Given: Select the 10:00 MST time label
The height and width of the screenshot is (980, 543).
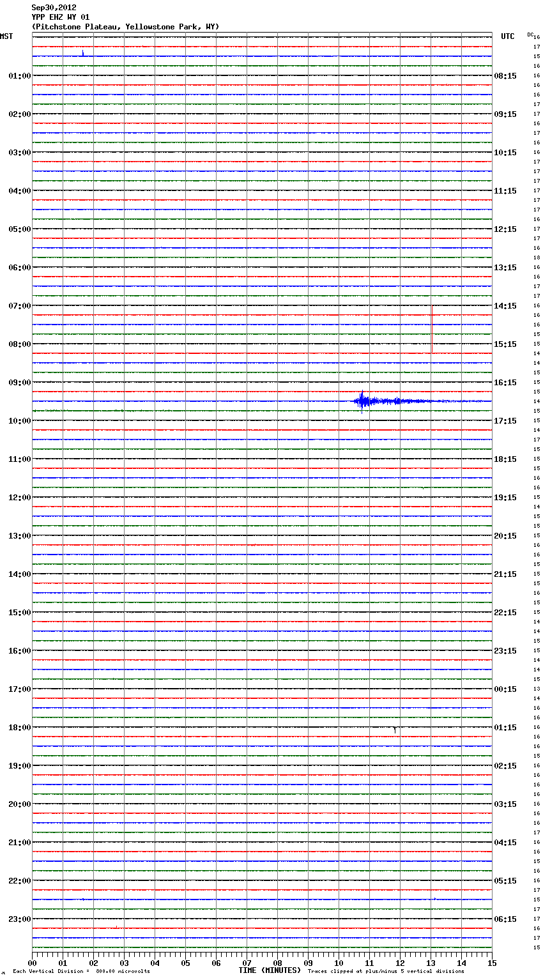Looking at the screenshot, I should coord(20,421).
